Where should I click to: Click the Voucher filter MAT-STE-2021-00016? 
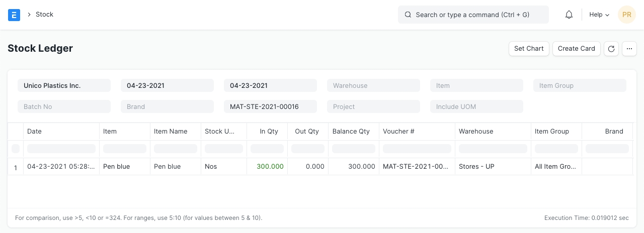point(270,107)
